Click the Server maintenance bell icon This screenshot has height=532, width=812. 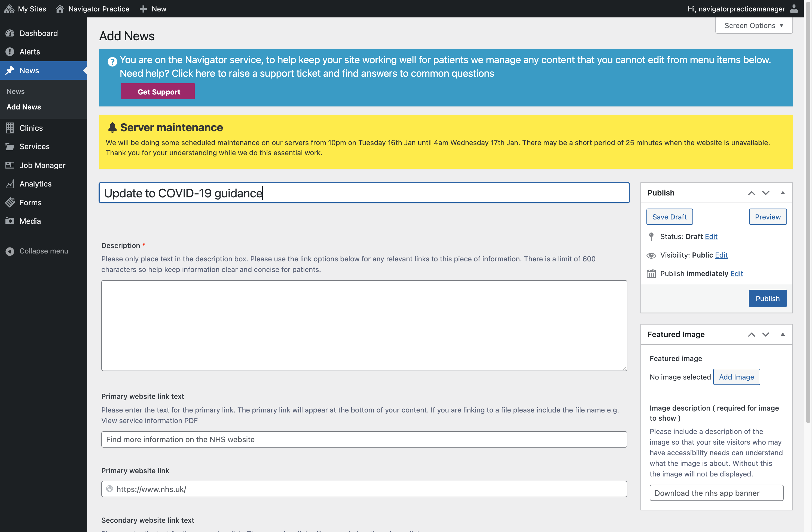tap(112, 127)
